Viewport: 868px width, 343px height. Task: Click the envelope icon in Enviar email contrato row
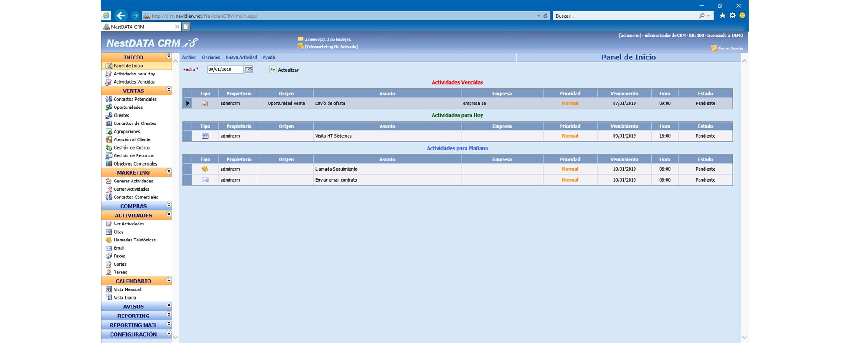[x=205, y=180]
